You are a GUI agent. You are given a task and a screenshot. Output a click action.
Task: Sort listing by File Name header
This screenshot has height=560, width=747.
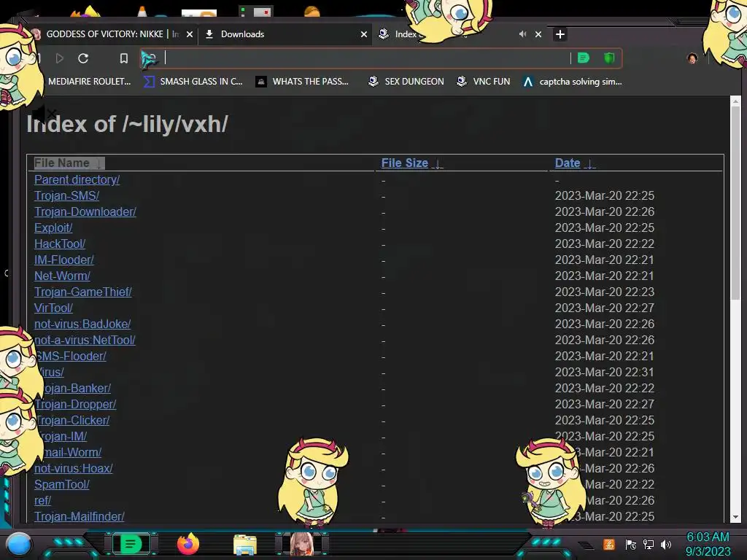[x=69, y=163]
